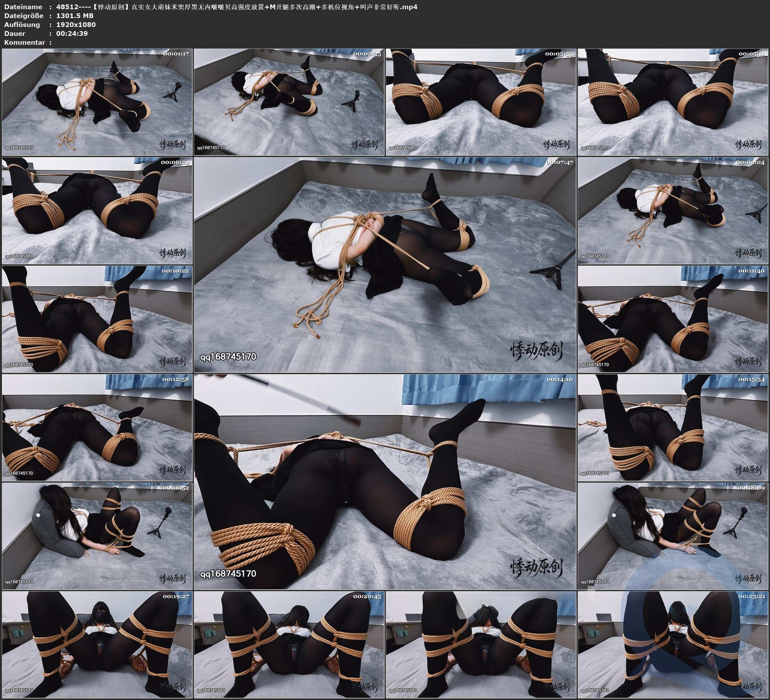Open the frame timestamped 00:03:53
Image resolution: width=770 pixels, height=700 pixels.
(x=480, y=102)
